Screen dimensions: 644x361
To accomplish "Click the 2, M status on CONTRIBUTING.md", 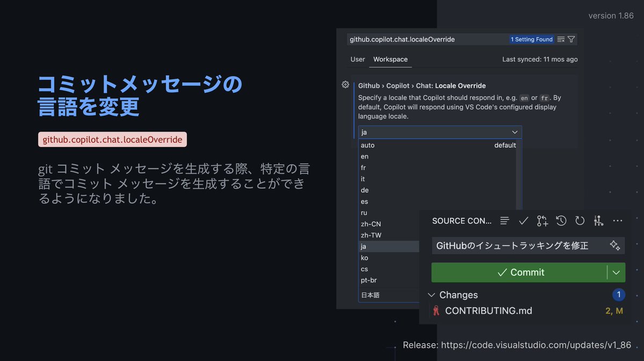I will point(614,311).
